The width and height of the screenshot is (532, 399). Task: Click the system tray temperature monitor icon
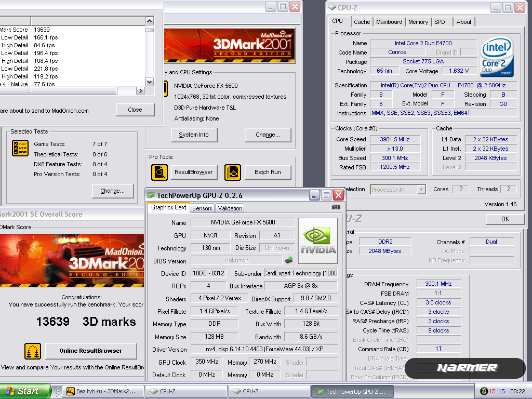point(484,391)
